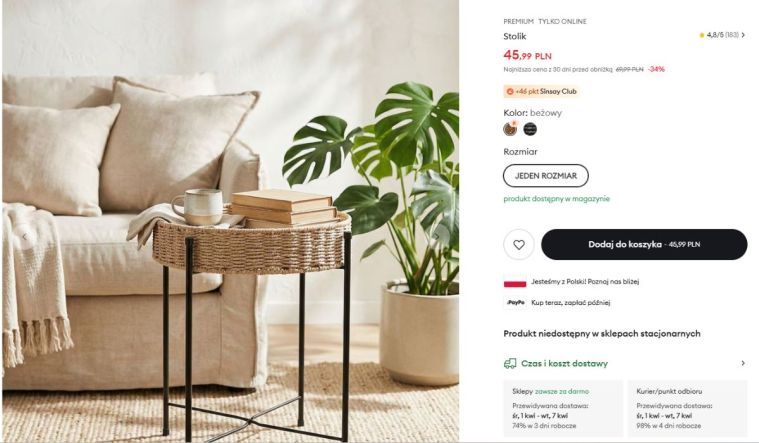759x443 pixels.
Task: Expand Czas i koszt dostawy chevron
Action: point(743,363)
